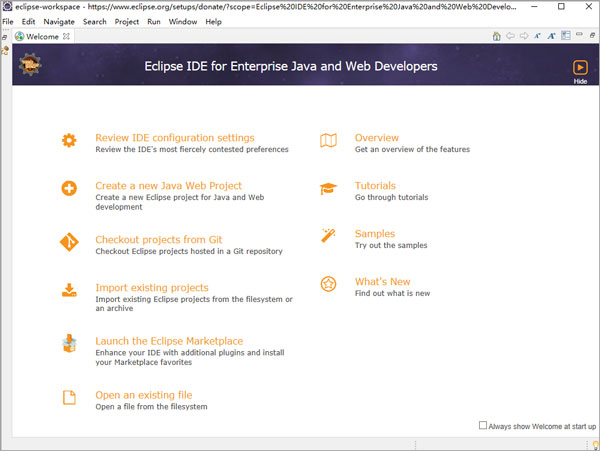Click the Git diamond icon
This screenshot has height=451, width=600.
pos(69,242)
